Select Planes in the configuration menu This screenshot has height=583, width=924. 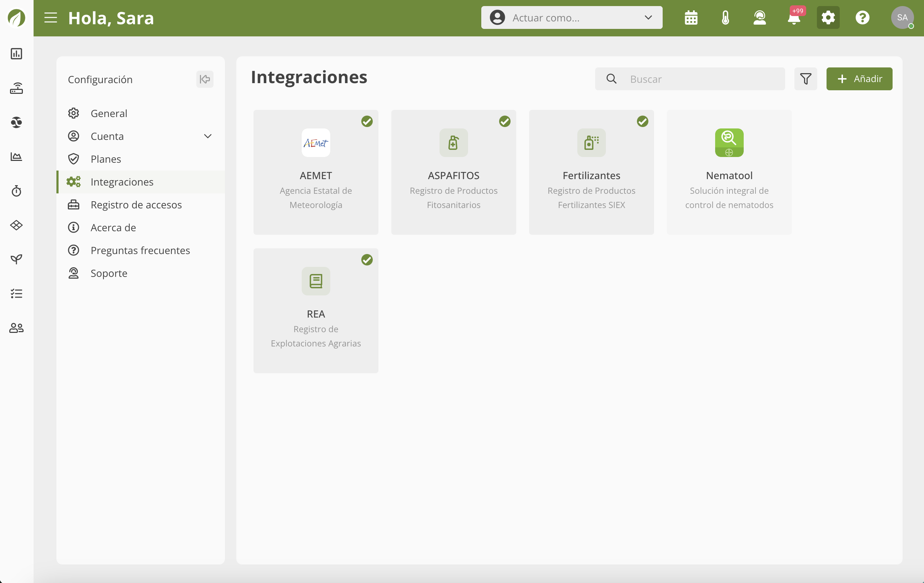(x=106, y=159)
